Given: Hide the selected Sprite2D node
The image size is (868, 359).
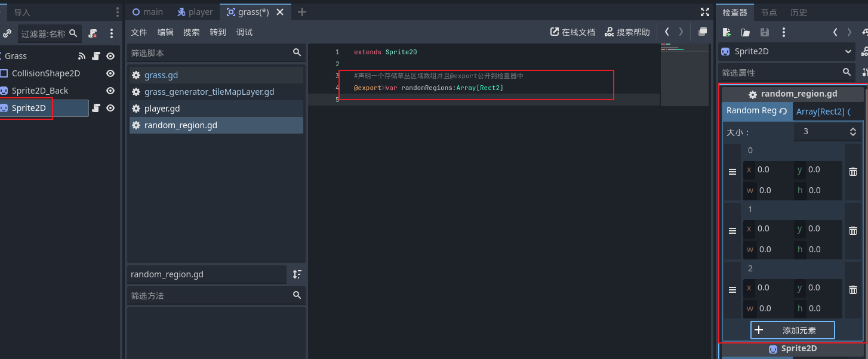Looking at the screenshot, I should (110, 108).
